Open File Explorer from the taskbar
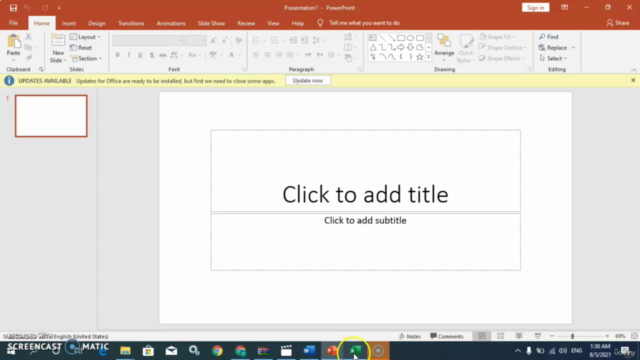Image resolution: width=640 pixels, height=360 pixels. click(125, 351)
